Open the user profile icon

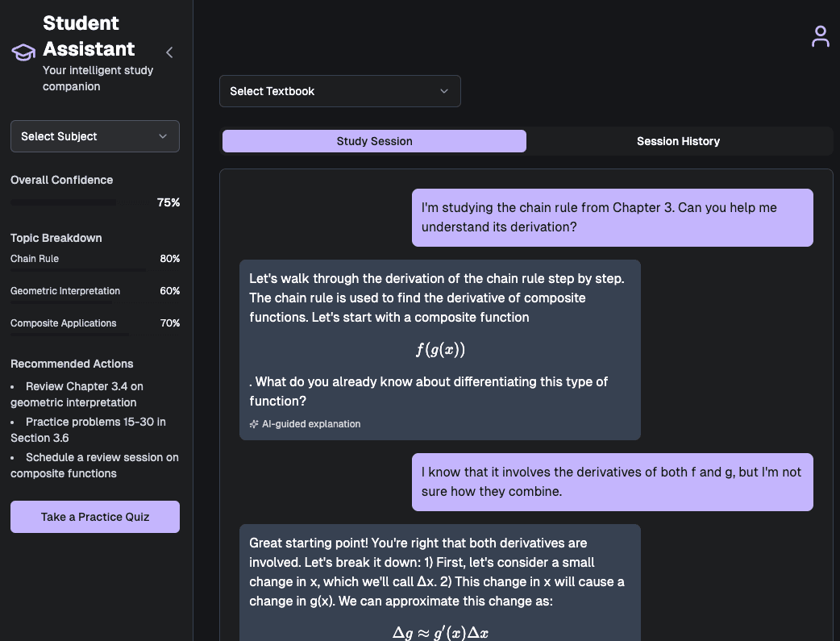tap(820, 36)
